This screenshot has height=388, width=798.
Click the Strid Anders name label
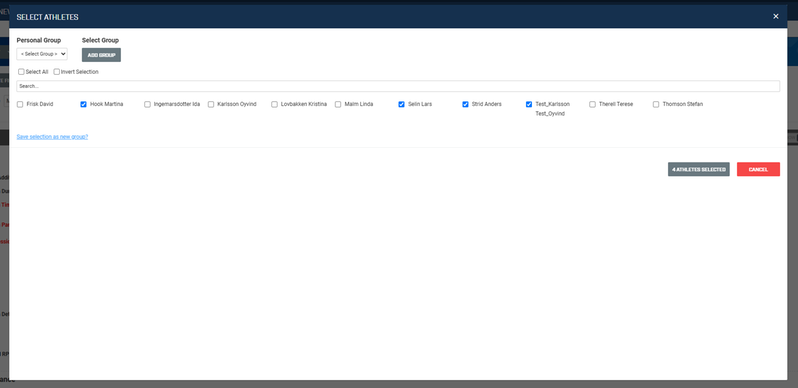[x=487, y=104]
